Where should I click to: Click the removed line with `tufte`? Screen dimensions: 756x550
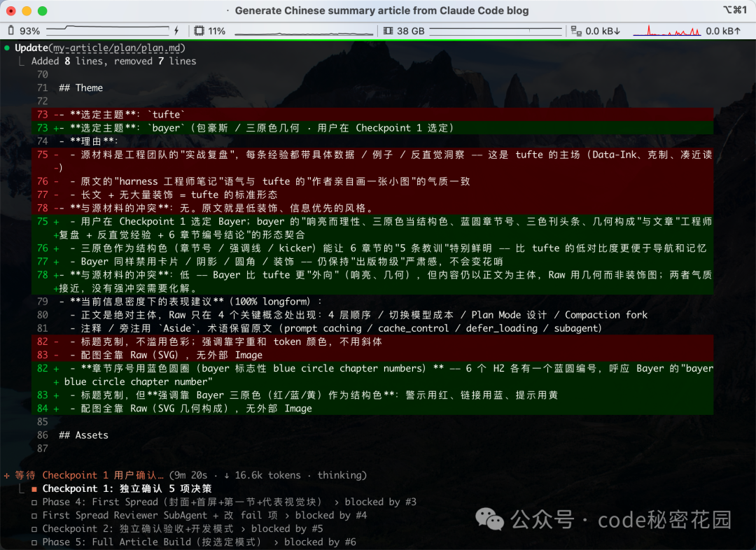coord(372,114)
